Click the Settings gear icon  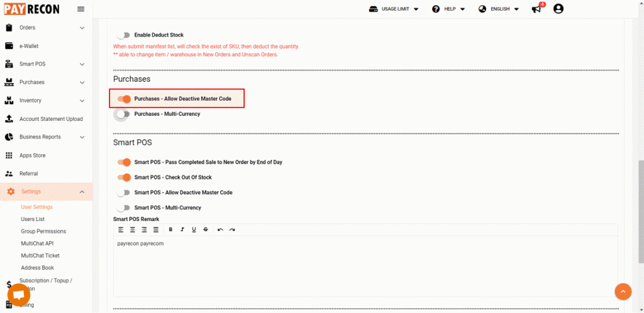point(11,191)
